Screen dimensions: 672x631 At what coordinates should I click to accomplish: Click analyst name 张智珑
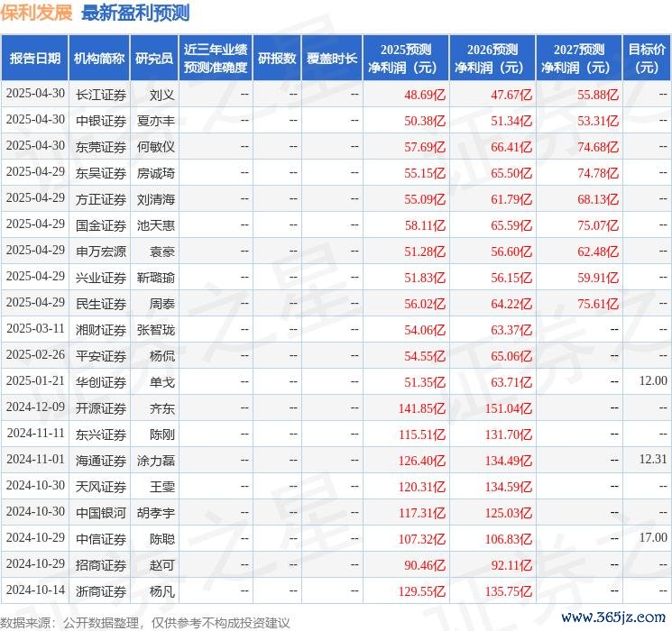tap(156, 330)
